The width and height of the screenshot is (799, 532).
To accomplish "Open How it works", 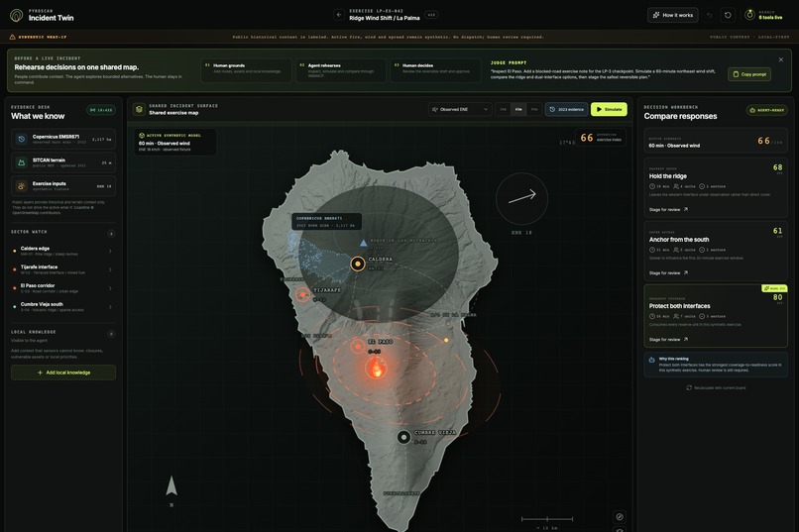I will (x=673, y=15).
